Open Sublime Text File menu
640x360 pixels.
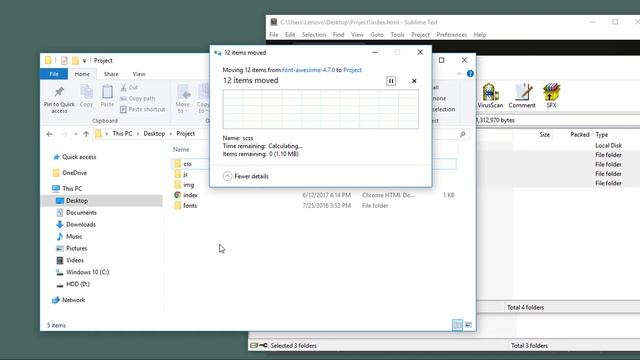pos(274,35)
